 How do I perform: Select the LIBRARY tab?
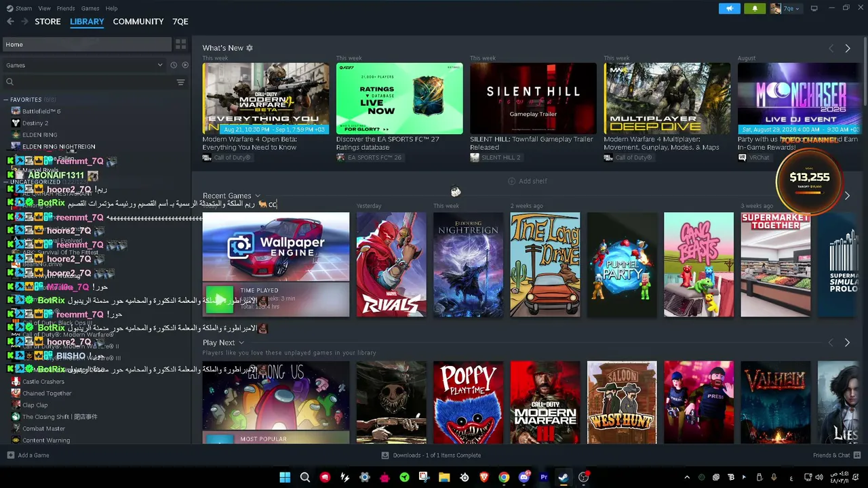[87, 22]
